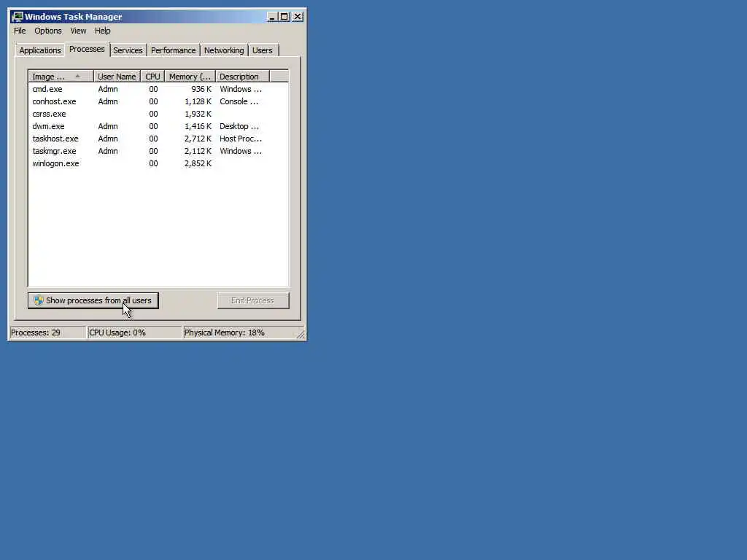747x560 pixels.
Task: Select the taskmgr.exe process row
Action: pos(158,151)
